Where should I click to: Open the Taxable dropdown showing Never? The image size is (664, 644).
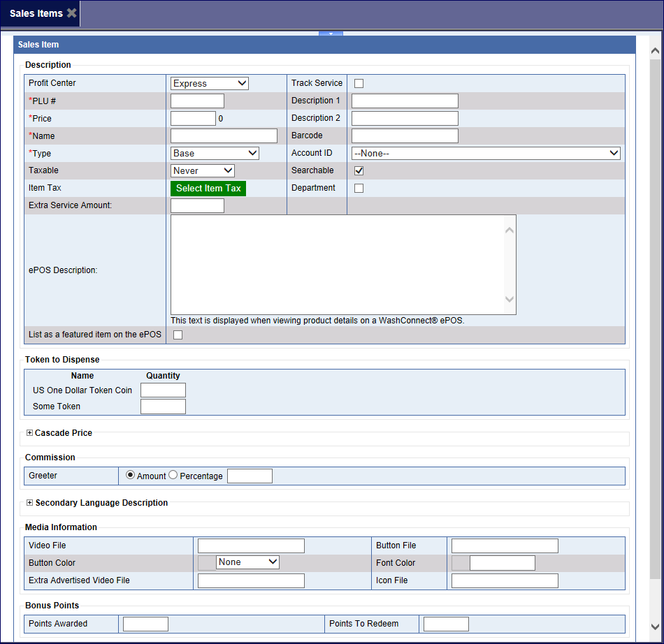click(x=203, y=170)
